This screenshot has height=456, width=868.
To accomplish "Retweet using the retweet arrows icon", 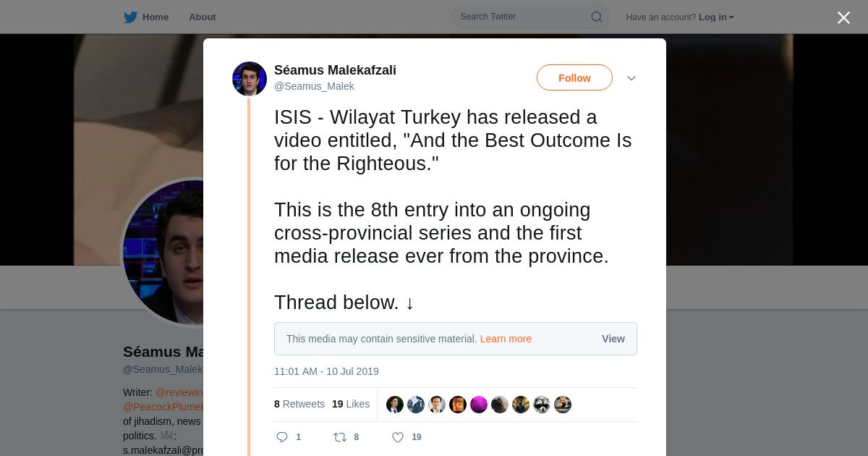I will (339, 437).
